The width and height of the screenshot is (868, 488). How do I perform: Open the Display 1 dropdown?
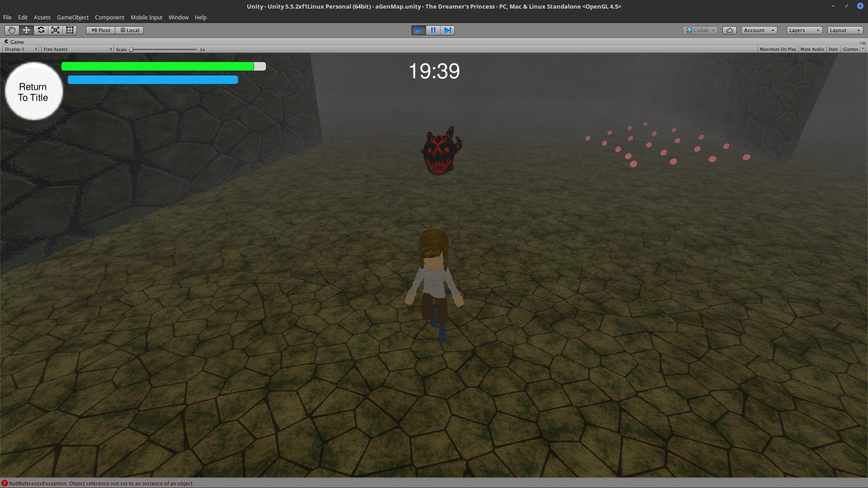[20, 49]
